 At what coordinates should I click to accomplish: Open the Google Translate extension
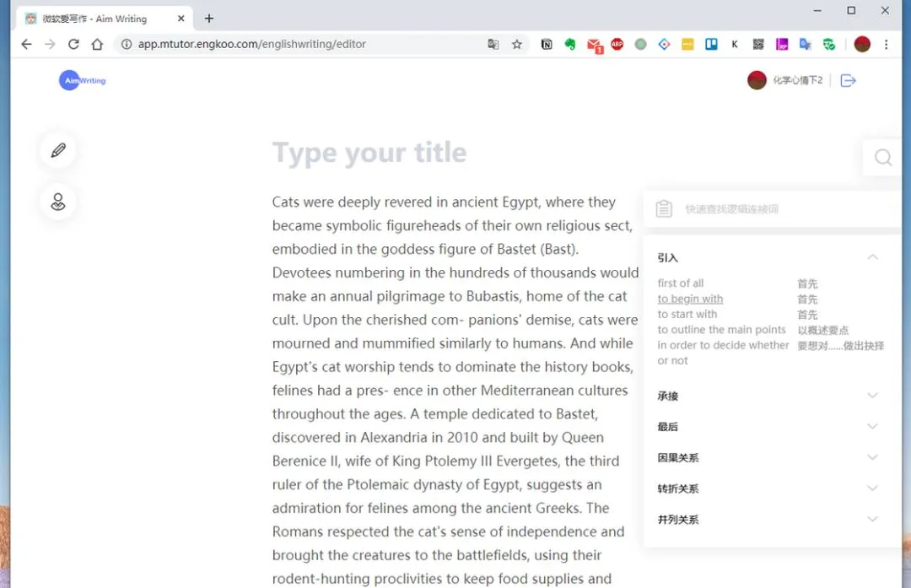tap(806, 44)
